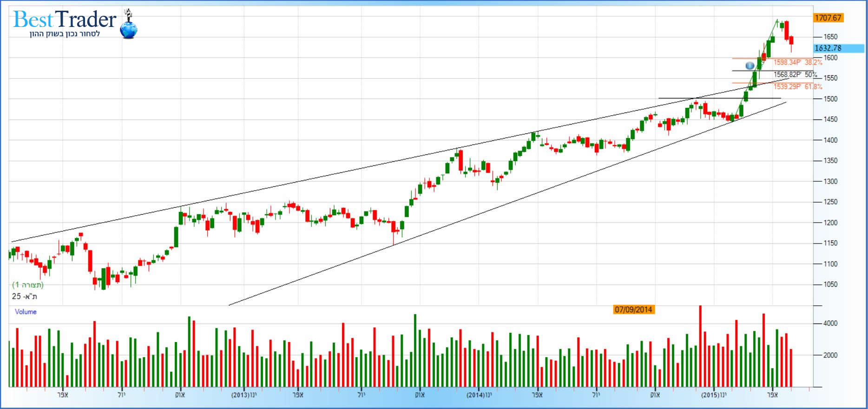This screenshot has width=868, height=409.
Task: Click the (2014) ינו label on time axis
Action: (479, 395)
